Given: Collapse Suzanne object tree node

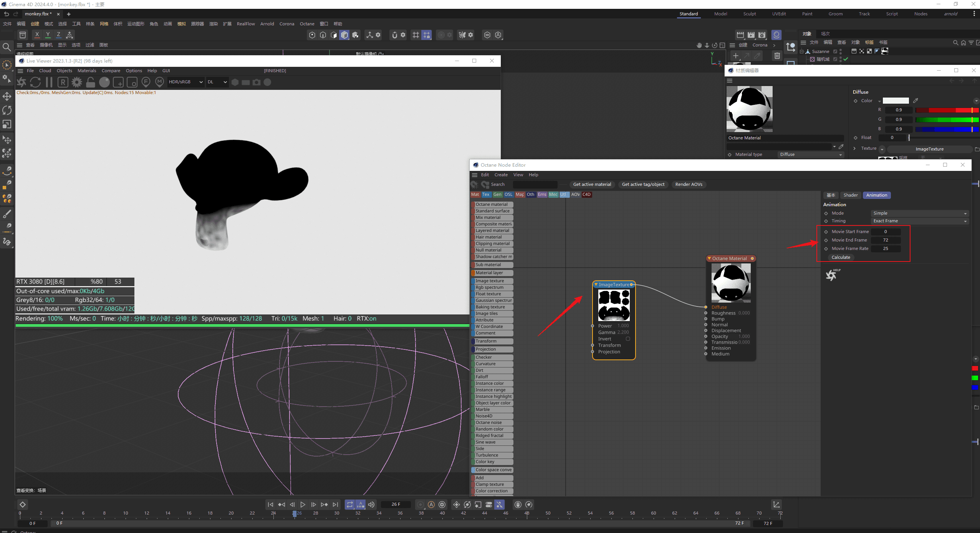Looking at the screenshot, I should pos(801,51).
